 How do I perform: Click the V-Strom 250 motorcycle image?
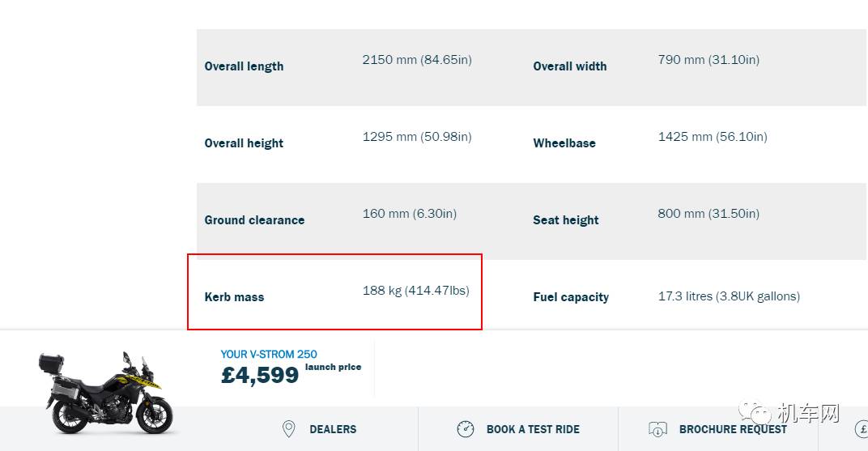tap(107, 392)
